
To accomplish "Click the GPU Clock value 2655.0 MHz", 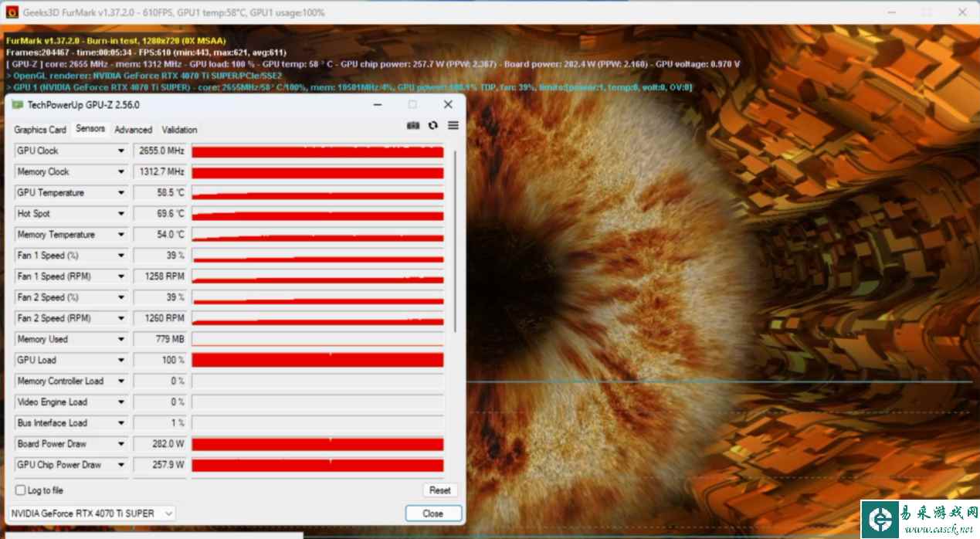I will point(161,151).
